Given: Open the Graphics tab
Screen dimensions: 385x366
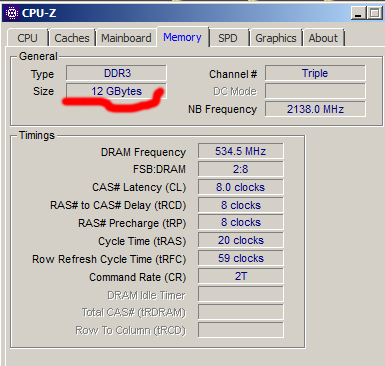Looking at the screenshot, I should 276,38.
